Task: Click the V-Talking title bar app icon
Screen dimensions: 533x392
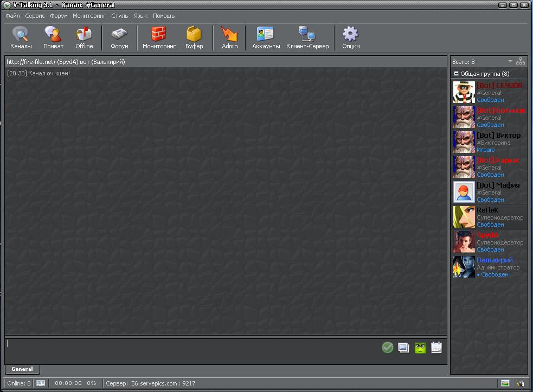Action: (x=7, y=5)
